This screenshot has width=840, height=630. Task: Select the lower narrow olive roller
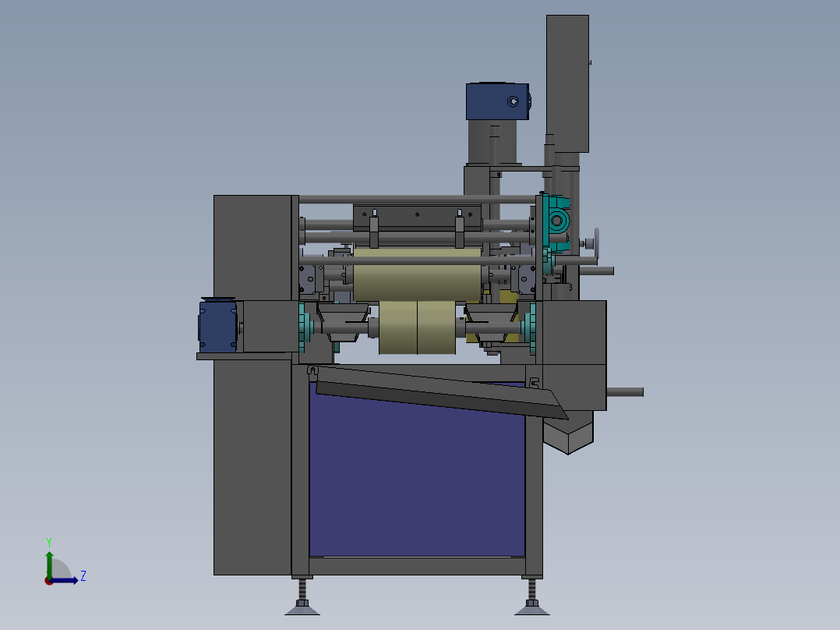(x=418, y=327)
